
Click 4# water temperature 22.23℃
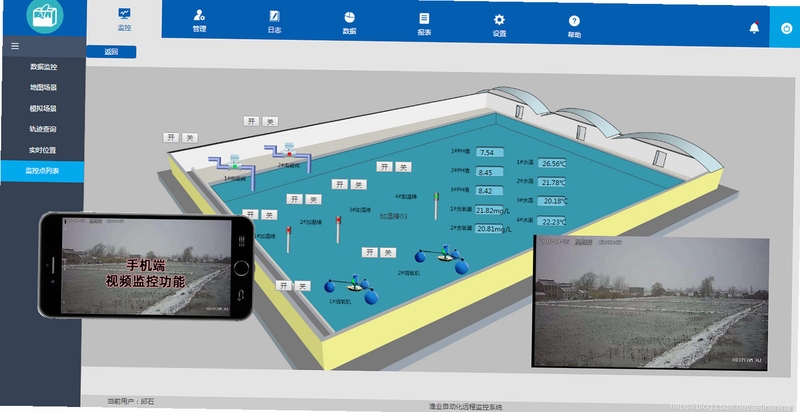[x=552, y=221]
